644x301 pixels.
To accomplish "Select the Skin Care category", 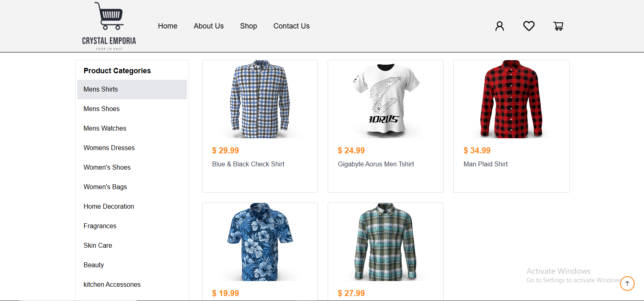I will tap(132, 246).
